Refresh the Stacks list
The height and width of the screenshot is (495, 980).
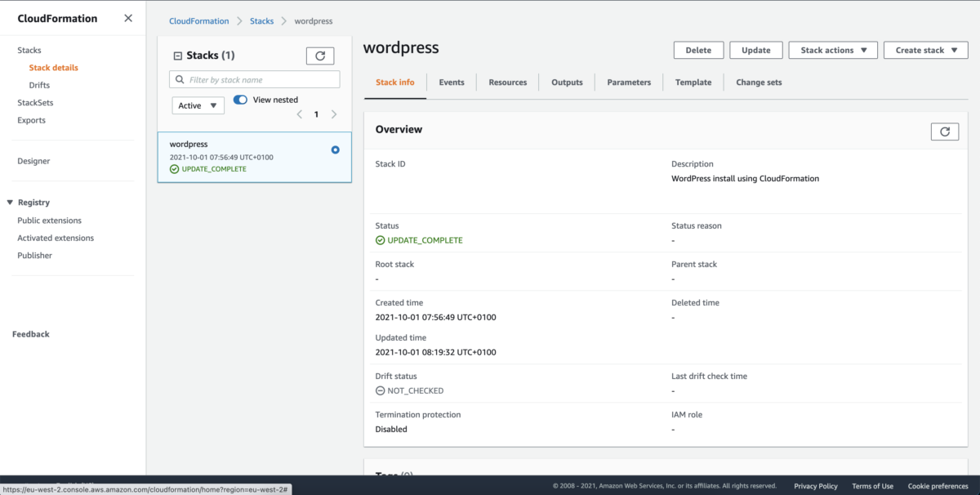point(320,56)
